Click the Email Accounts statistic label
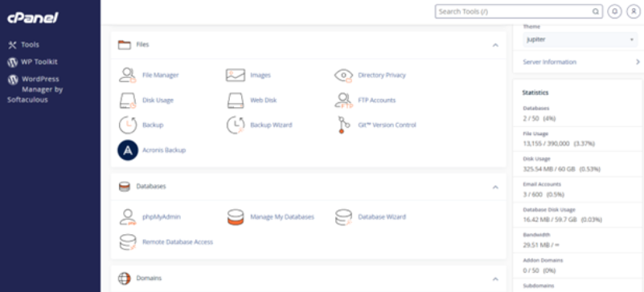644x292 pixels. point(542,184)
